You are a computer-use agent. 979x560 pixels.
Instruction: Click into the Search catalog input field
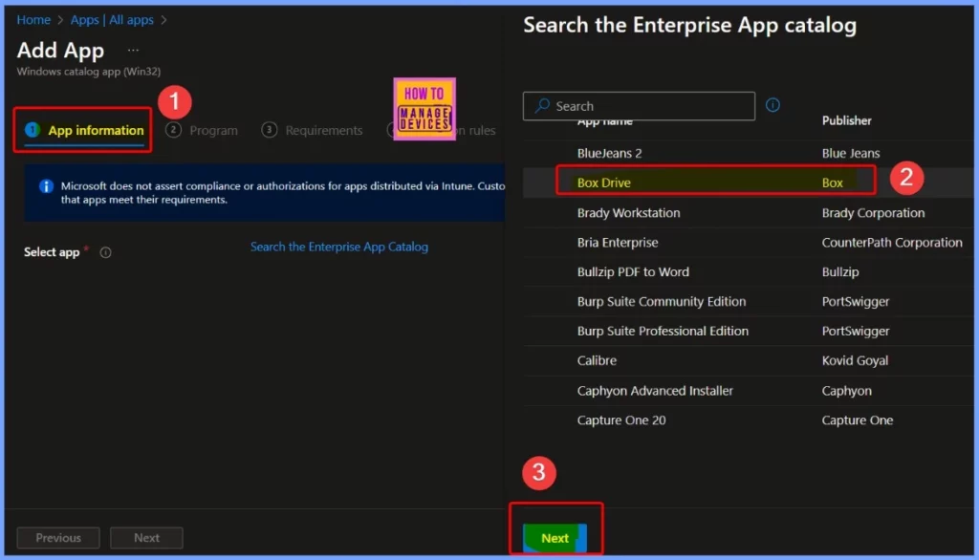639,106
